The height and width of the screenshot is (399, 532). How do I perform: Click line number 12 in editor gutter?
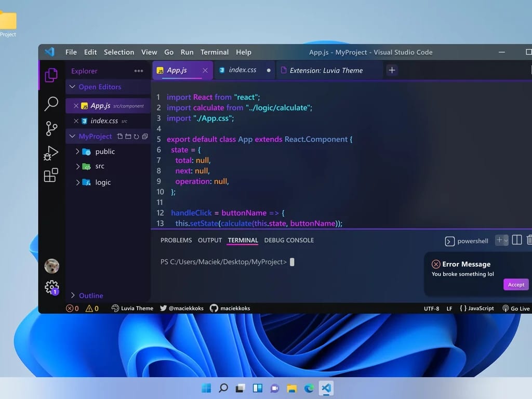160,212
